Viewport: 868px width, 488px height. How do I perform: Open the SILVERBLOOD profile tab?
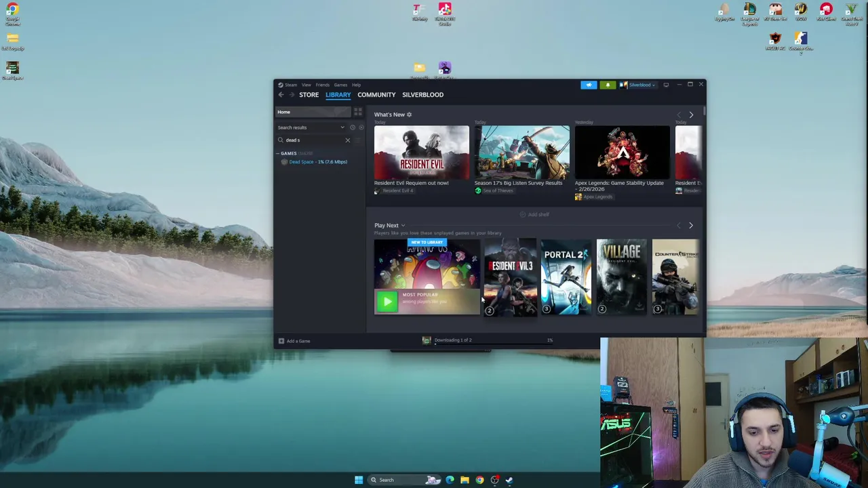pyautogui.click(x=422, y=95)
